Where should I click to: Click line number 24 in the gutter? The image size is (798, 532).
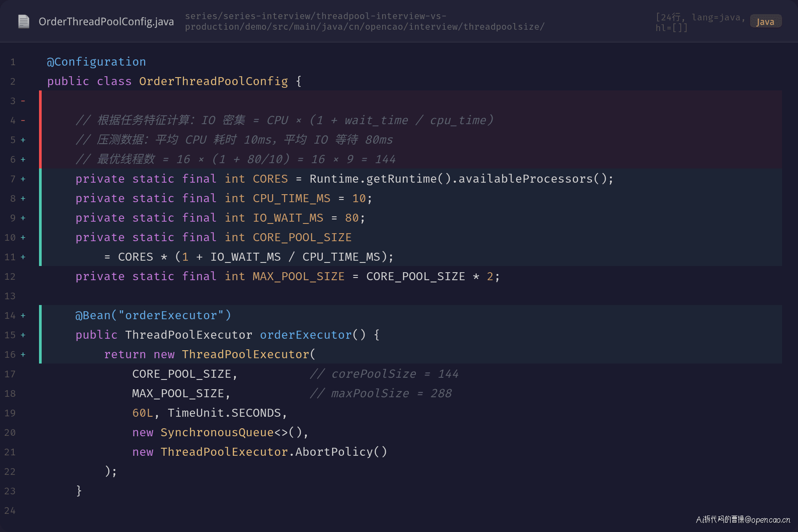[x=10, y=511]
